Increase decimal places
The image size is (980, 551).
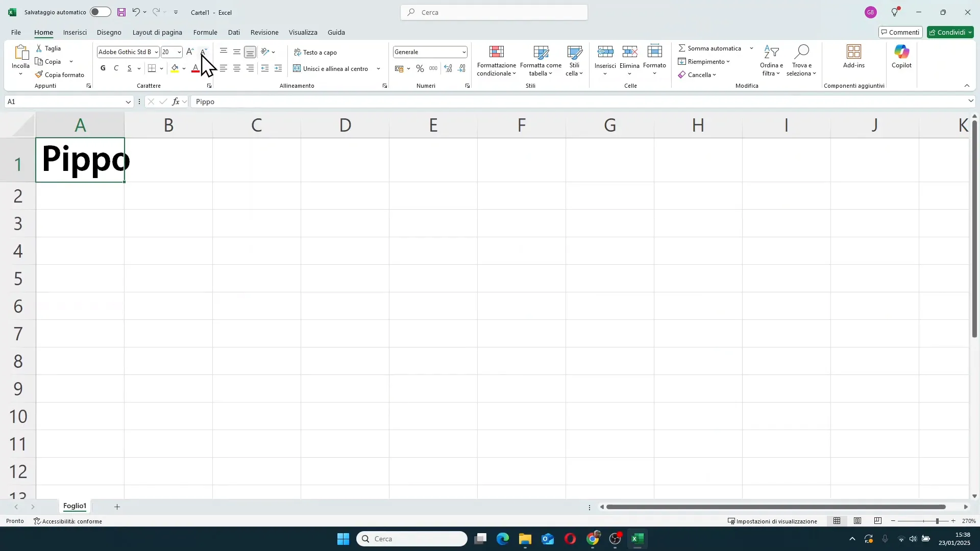coord(448,68)
